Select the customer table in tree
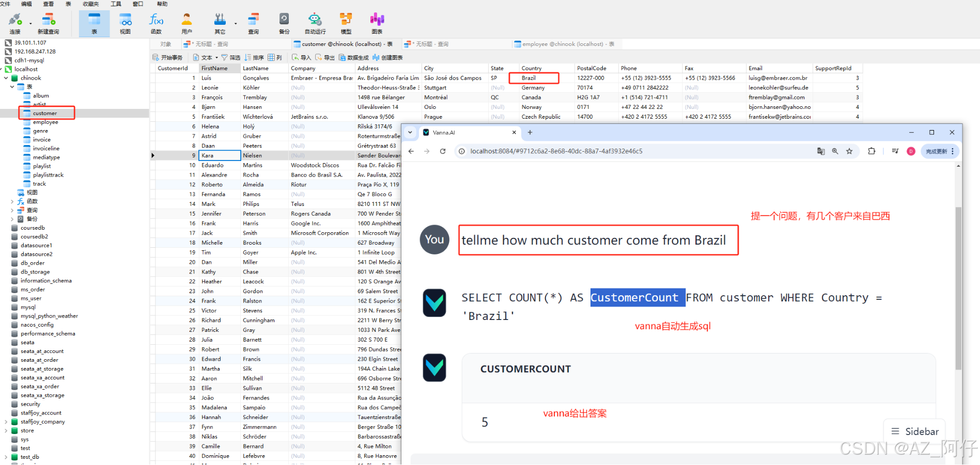The width and height of the screenshot is (980, 465). tap(45, 113)
